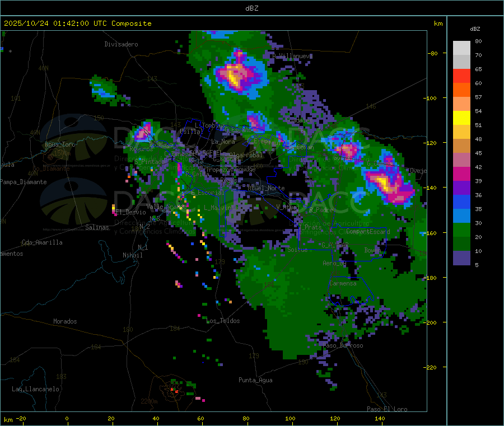Select the red 60-65 dBZ legend swatch
504x426 pixels.
tap(461, 76)
